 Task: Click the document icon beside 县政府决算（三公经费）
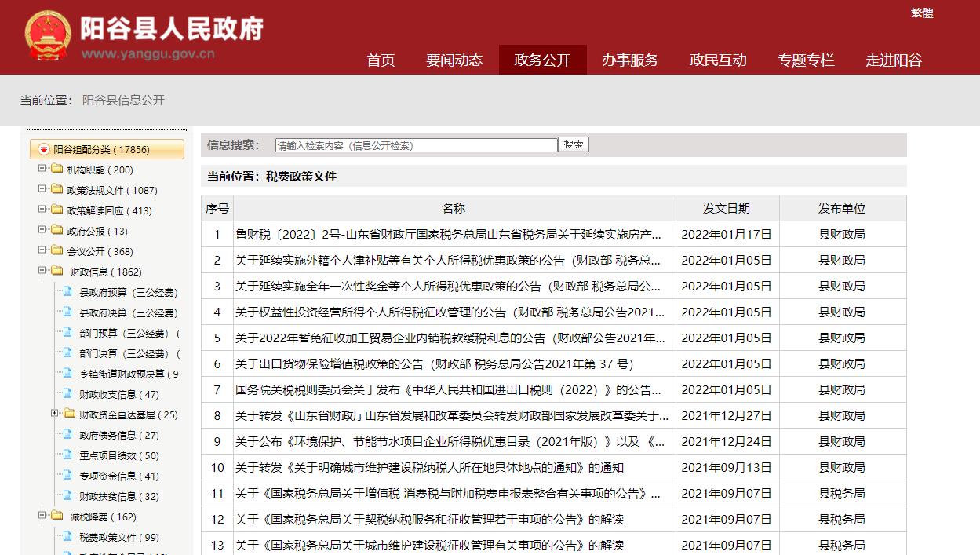(67, 312)
